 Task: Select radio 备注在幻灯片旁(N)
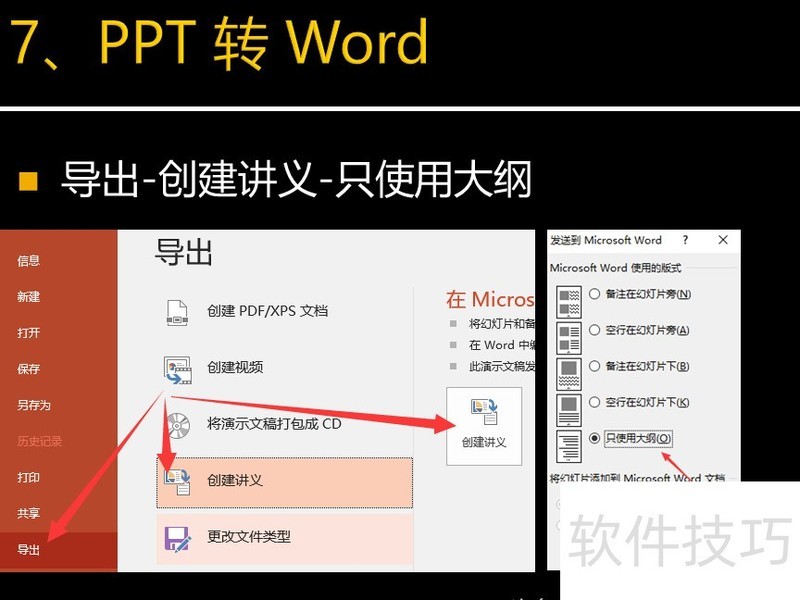[x=594, y=294]
